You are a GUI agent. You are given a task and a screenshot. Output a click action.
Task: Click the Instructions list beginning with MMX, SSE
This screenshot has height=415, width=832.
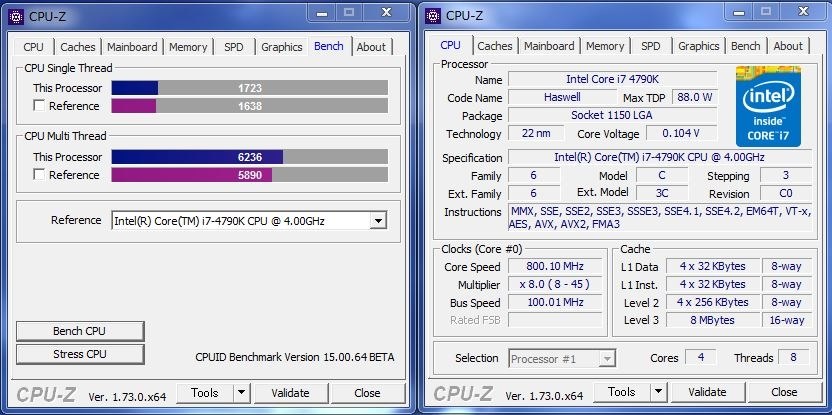660,218
